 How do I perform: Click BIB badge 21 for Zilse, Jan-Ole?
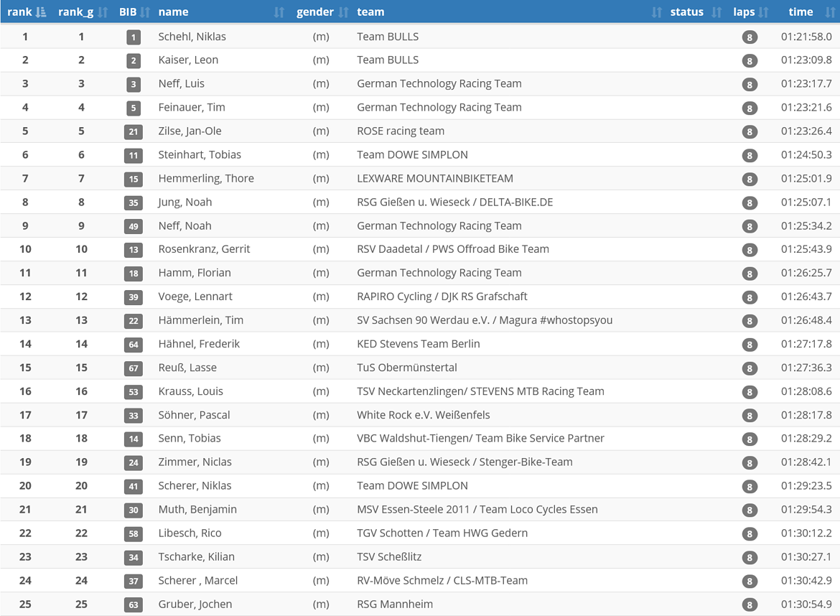coord(134,132)
